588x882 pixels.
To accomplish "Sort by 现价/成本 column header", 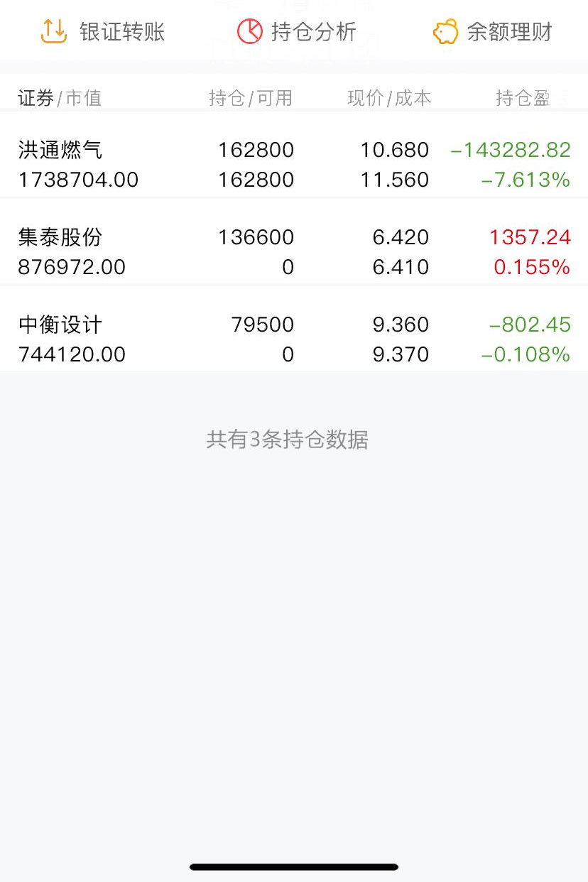I will (x=389, y=98).
